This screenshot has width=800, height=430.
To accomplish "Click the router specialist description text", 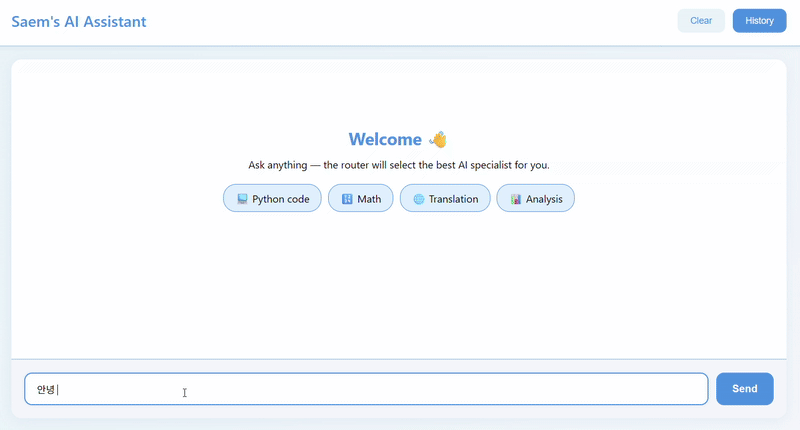I will coord(398,165).
